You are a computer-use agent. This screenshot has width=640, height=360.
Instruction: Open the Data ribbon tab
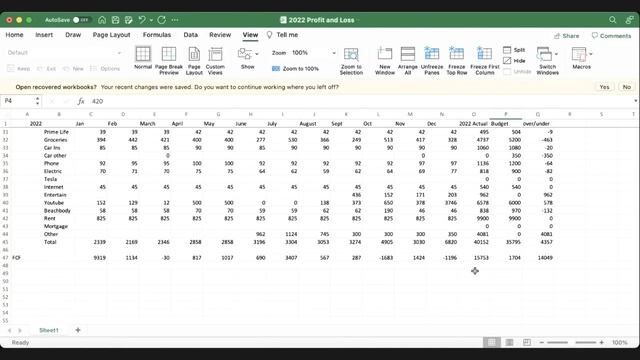(x=191, y=35)
